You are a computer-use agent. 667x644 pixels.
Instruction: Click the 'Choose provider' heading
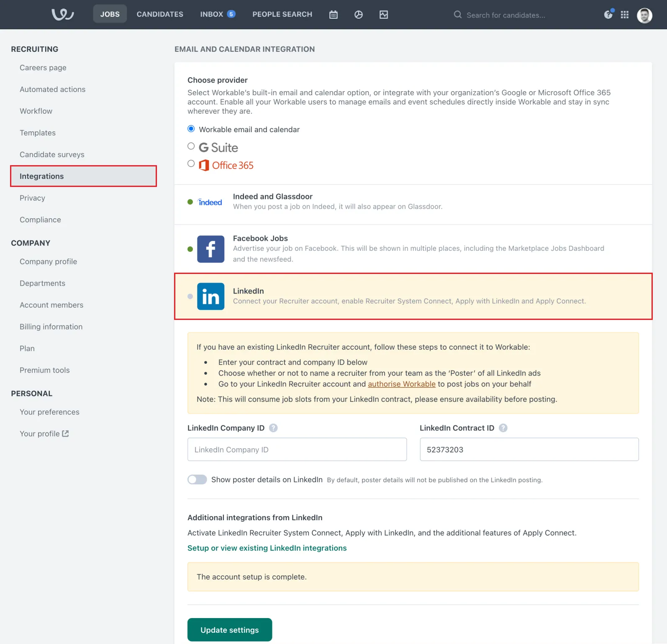coord(218,80)
